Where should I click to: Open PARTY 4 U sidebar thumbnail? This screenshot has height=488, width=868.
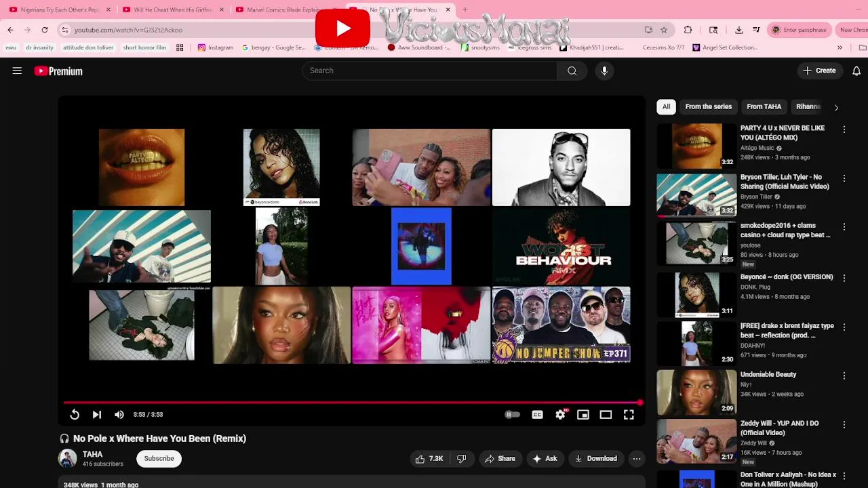pyautogui.click(x=696, y=146)
